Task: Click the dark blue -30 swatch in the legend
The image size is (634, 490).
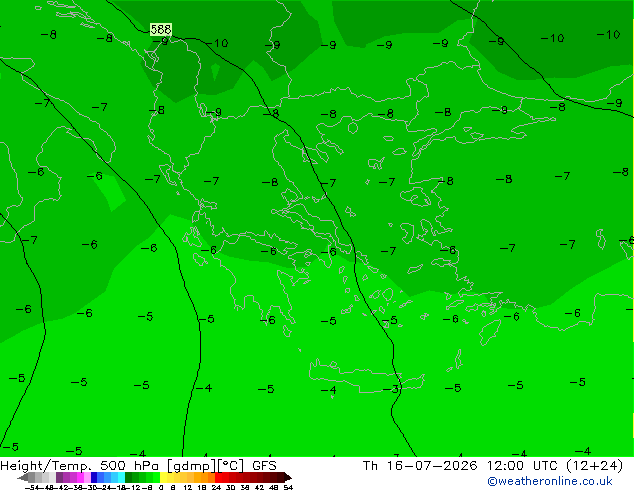Action: (x=94, y=477)
